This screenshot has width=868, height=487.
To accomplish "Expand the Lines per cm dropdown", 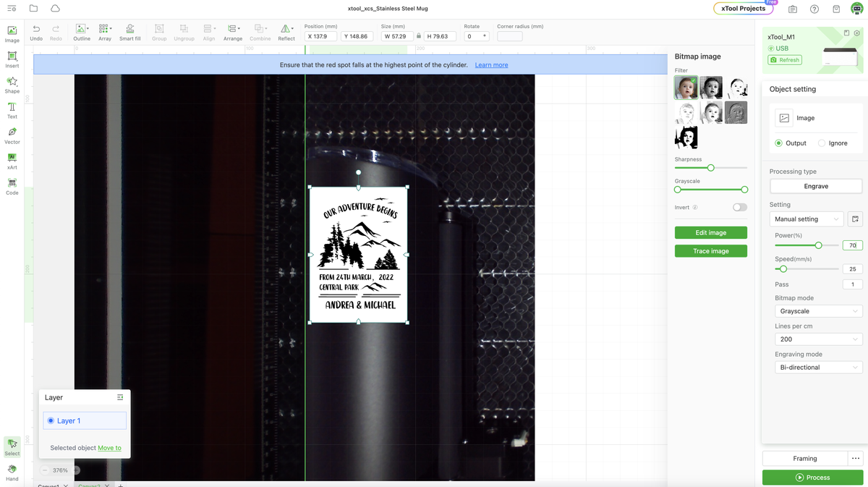I will pos(817,339).
